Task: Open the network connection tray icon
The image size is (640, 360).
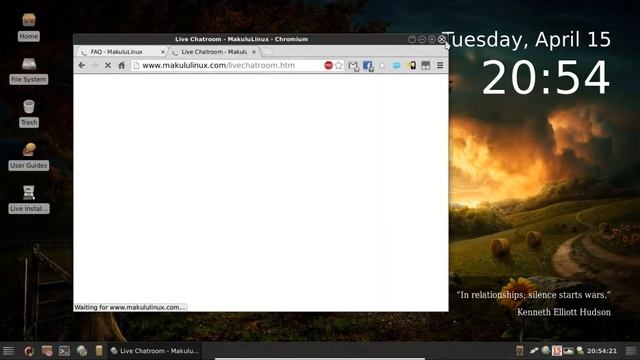Action: tap(534, 351)
